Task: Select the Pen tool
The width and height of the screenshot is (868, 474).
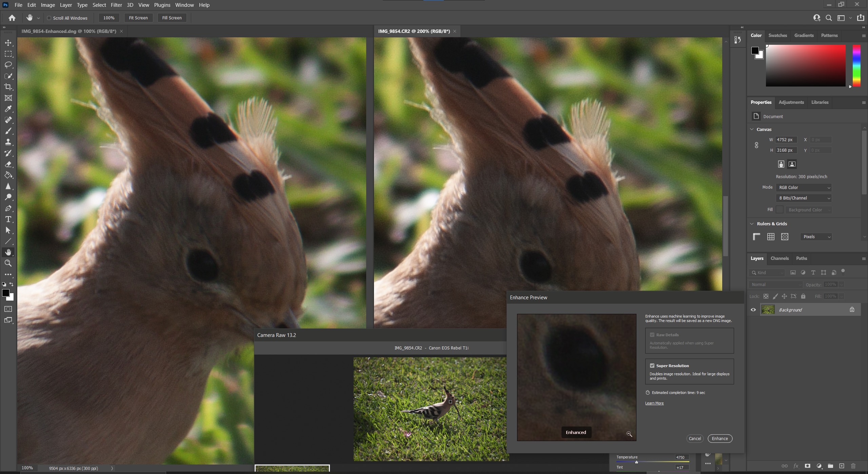Action: 8,208
